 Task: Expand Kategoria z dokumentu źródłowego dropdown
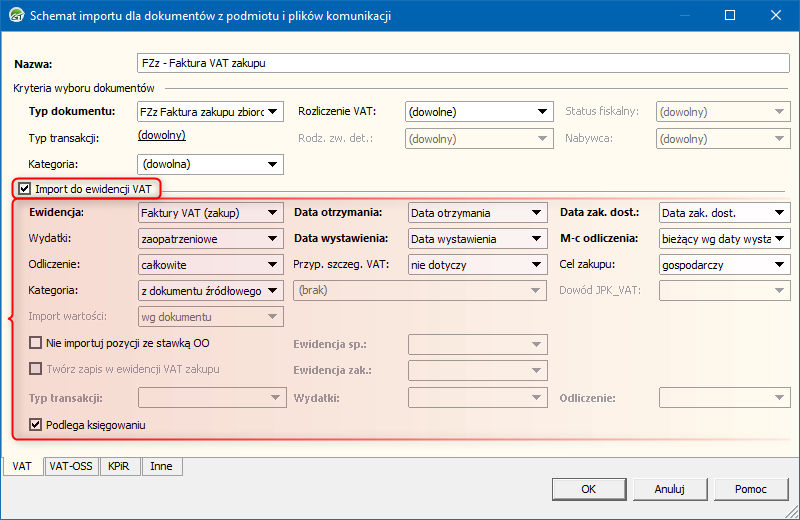coord(211,291)
